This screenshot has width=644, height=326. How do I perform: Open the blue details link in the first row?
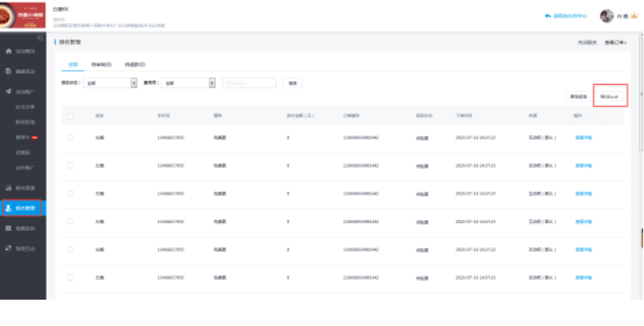583,137
